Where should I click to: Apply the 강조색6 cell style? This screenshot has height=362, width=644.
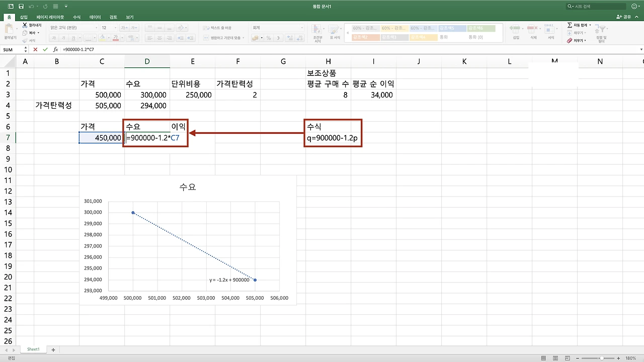click(481, 29)
